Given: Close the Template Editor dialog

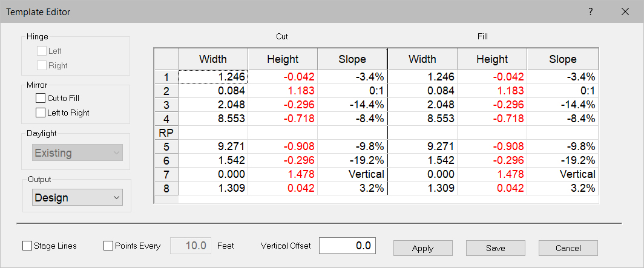Looking at the screenshot, I should click(x=625, y=11).
